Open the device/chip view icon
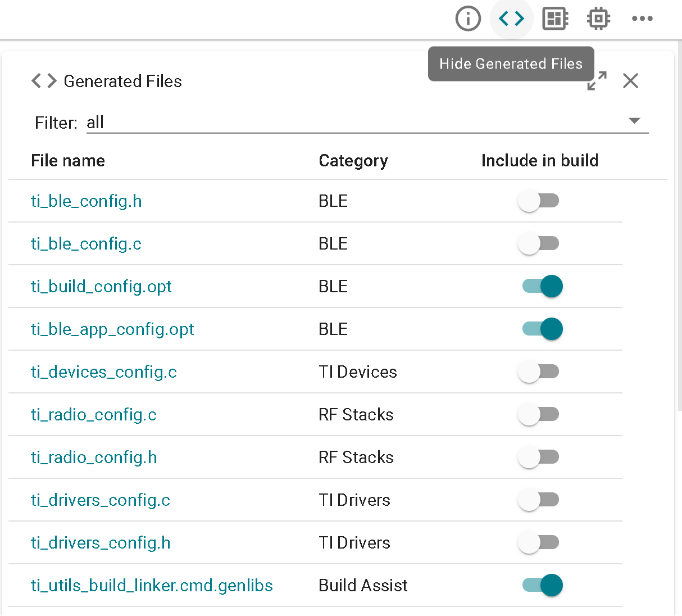This screenshot has width=682, height=616. [x=598, y=19]
